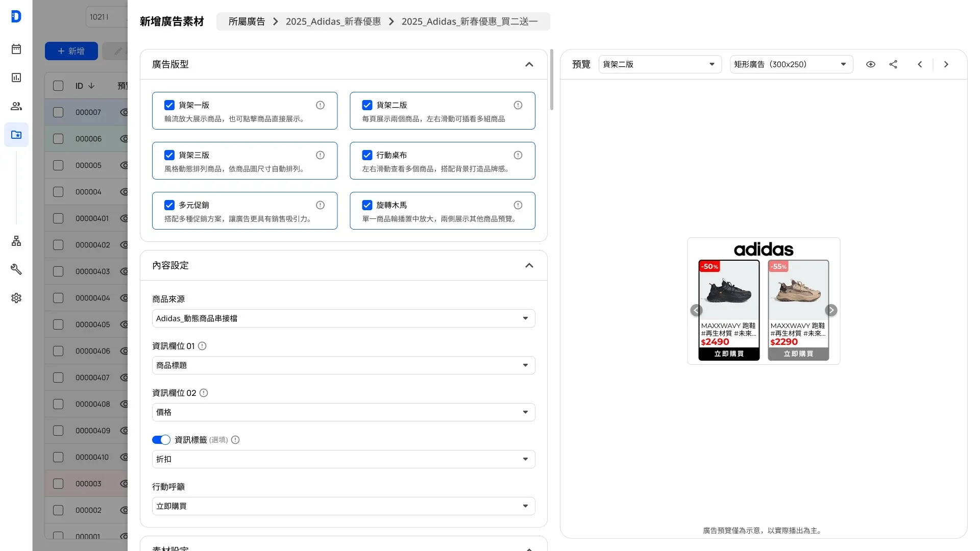Open the 資訊欄位 01 商品標題 dropdown
This screenshot has height=551, width=980.
coord(344,365)
